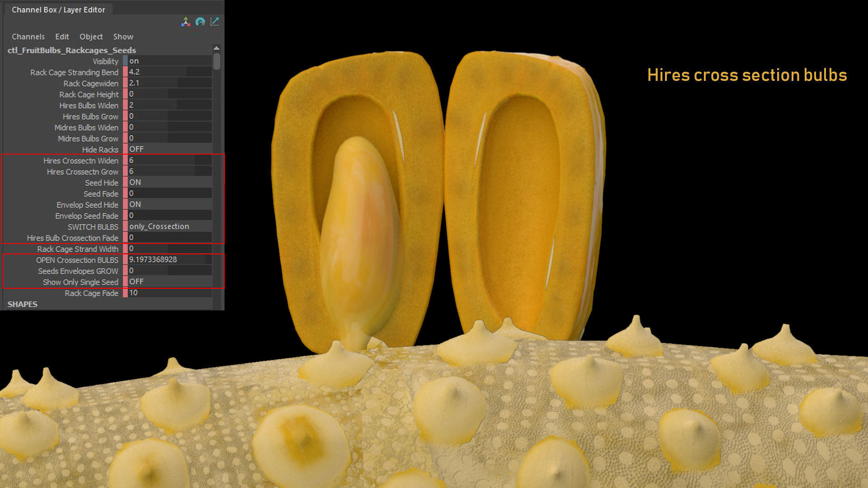Select the OPEN Crossection BULBS label
Screen dimensions: 868x488
pos(77,260)
